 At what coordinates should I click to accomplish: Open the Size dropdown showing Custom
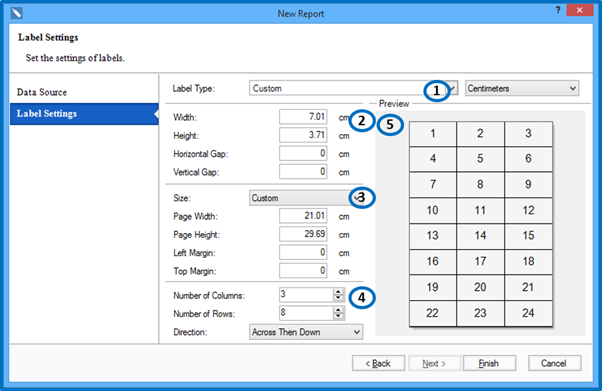tap(306, 198)
